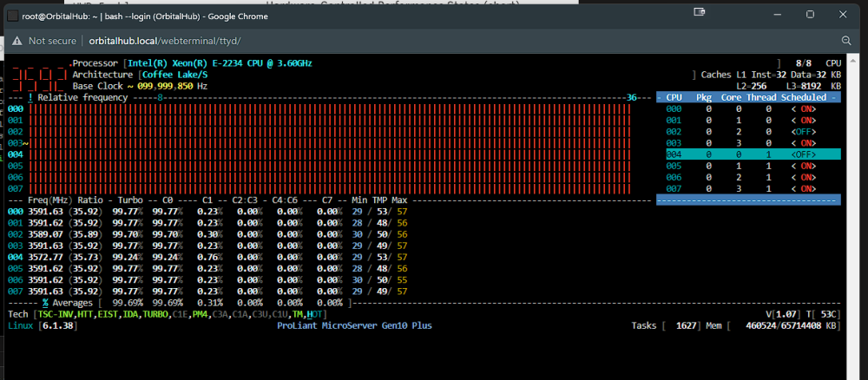Click the red frequency bar for CPU 005
This screenshot has height=380, width=868.
click(x=329, y=166)
